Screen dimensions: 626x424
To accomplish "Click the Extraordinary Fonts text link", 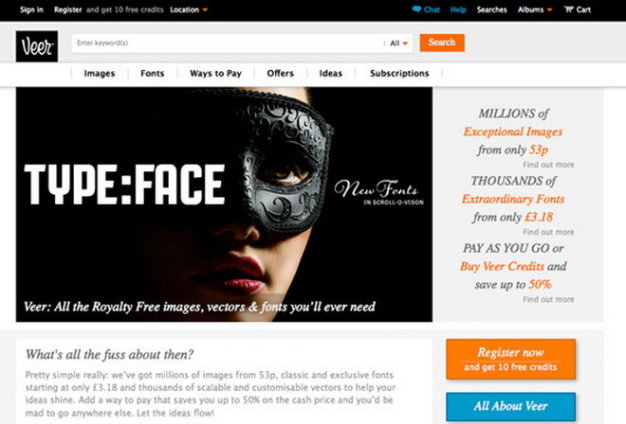I will tap(513, 199).
